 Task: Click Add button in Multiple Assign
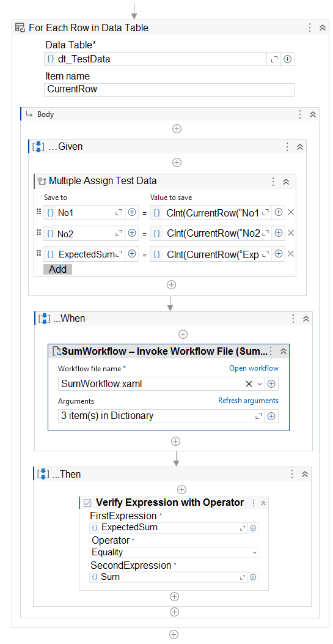(58, 270)
